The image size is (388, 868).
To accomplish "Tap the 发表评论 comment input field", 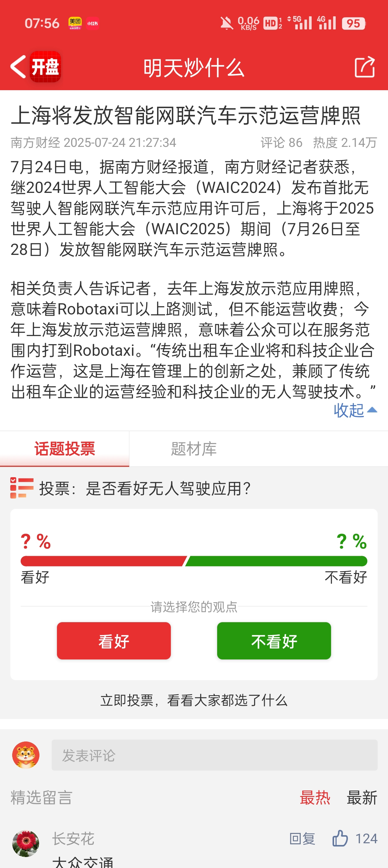I will 215,755.
